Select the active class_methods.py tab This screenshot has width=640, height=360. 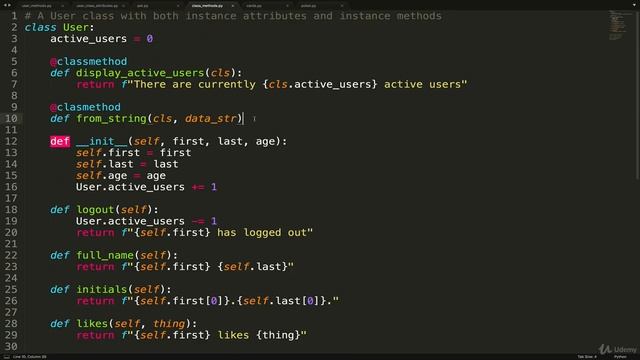(x=207, y=6)
